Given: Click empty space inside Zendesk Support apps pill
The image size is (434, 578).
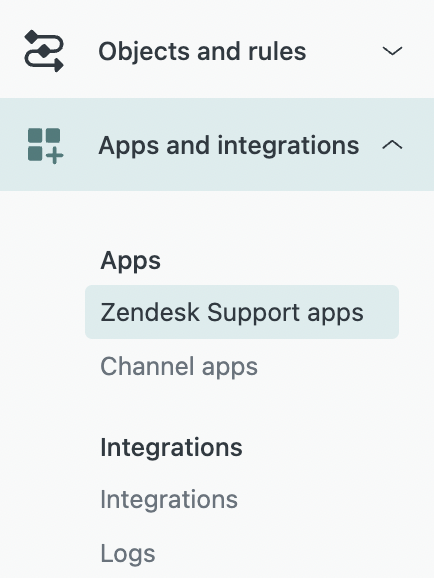Looking at the screenshot, I should click(x=381, y=312).
